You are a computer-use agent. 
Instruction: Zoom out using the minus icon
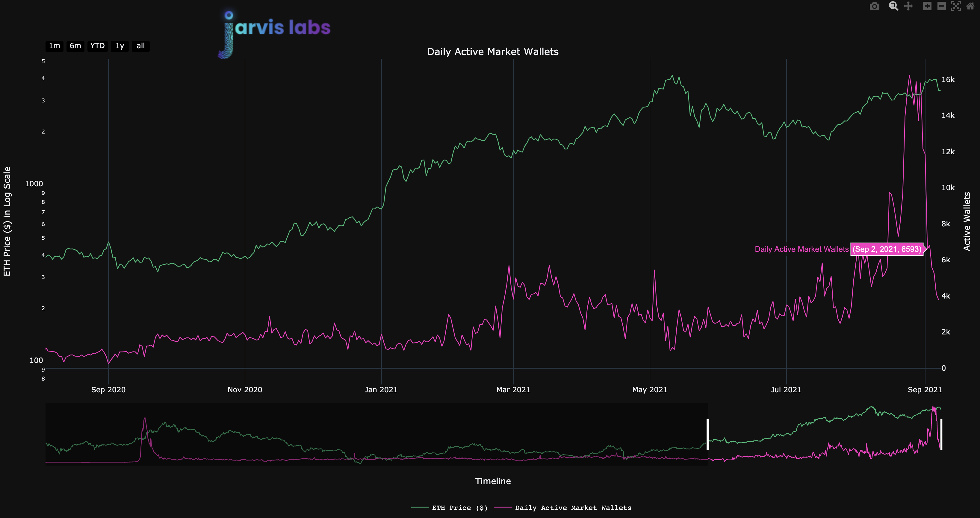pos(942,6)
